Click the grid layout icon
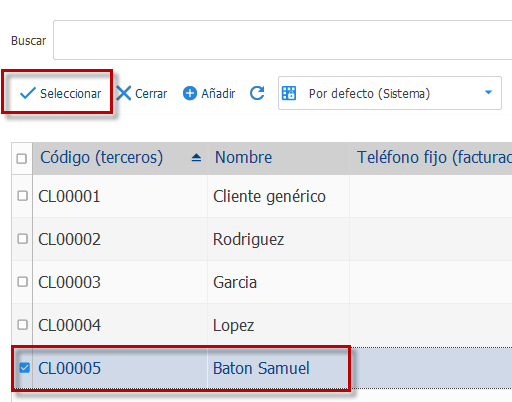The image size is (512, 402). tap(289, 93)
